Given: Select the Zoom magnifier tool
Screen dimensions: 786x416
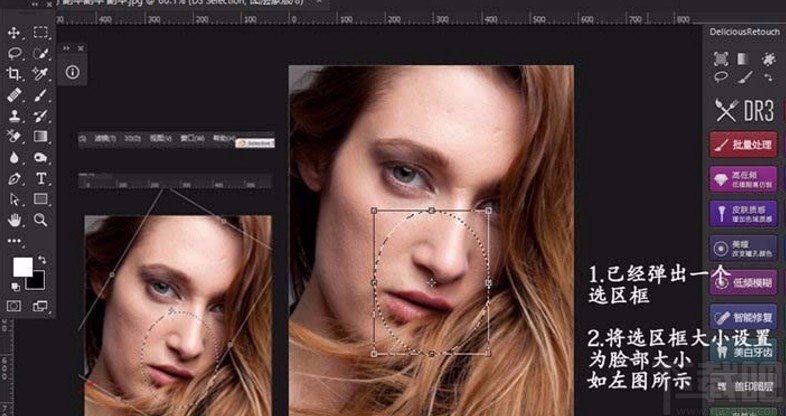Looking at the screenshot, I should pyautogui.click(x=41, y=220).
